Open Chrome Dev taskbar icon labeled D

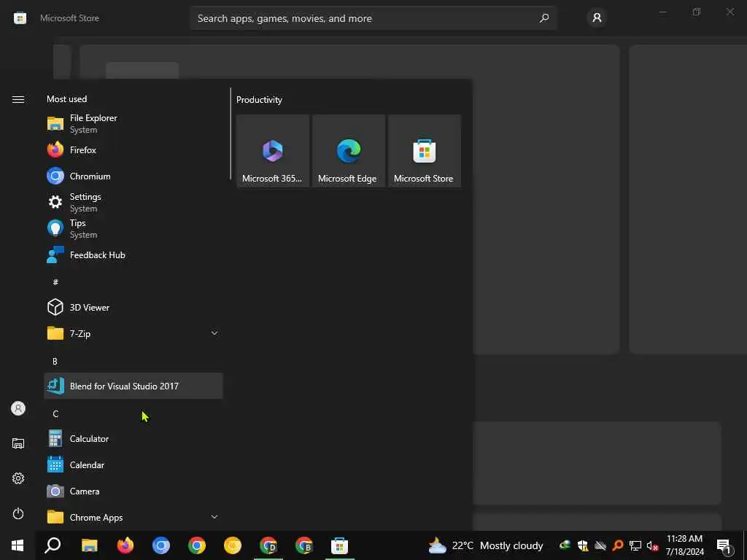point(268,545)
